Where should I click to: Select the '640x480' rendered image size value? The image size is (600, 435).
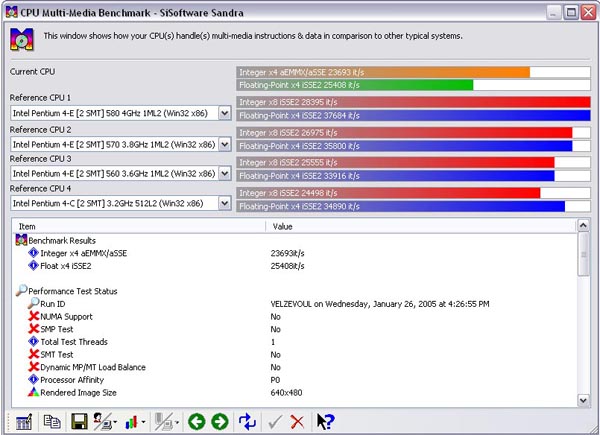(x=286, y=393)
